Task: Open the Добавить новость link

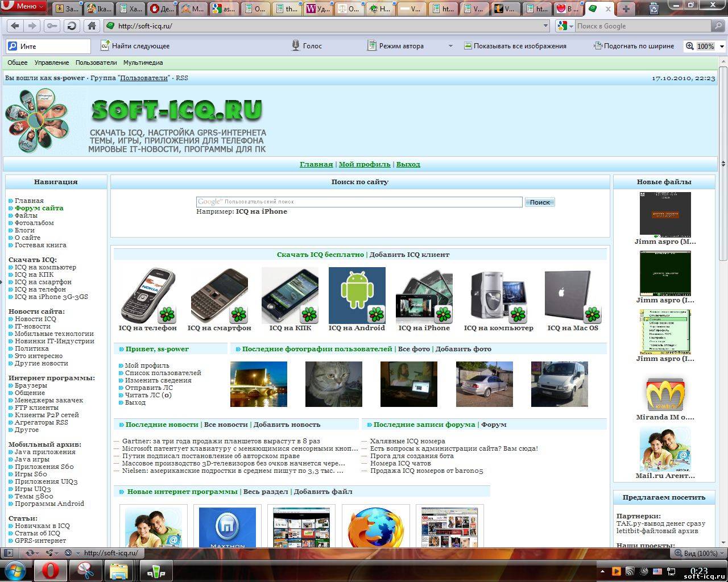Action: [x=287, y=425]
